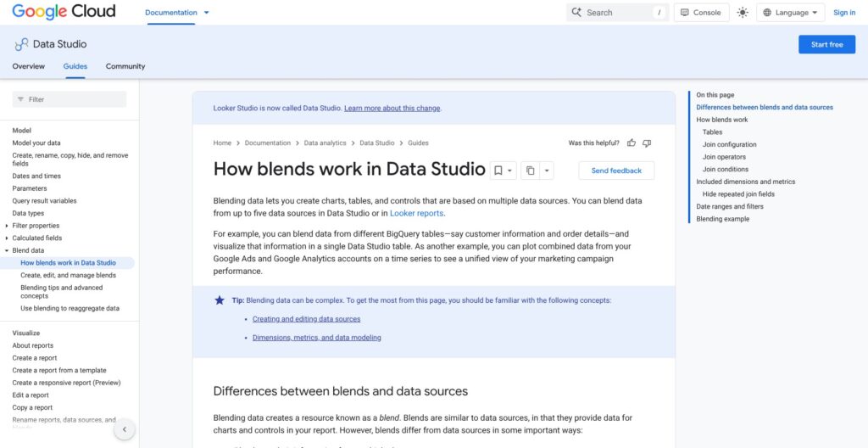Click the Documentation top menu item
The width and height of the screenshot is (868, 448).
pos(171,12)
